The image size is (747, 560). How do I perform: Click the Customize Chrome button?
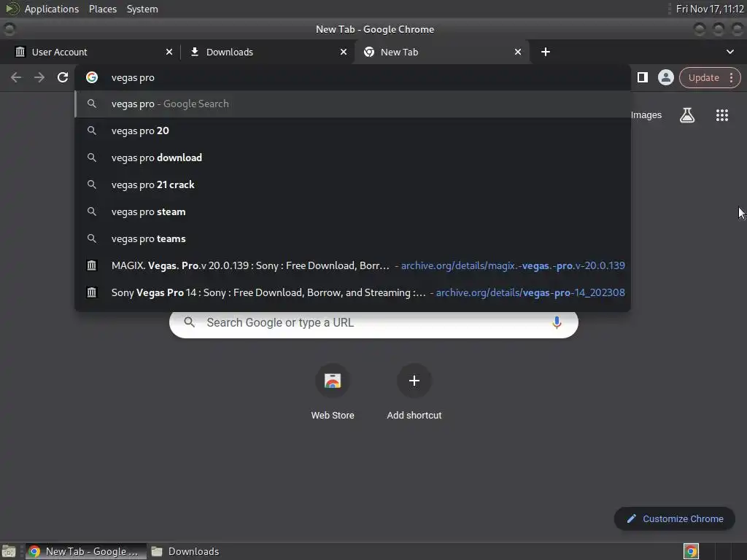click(674, 518)
